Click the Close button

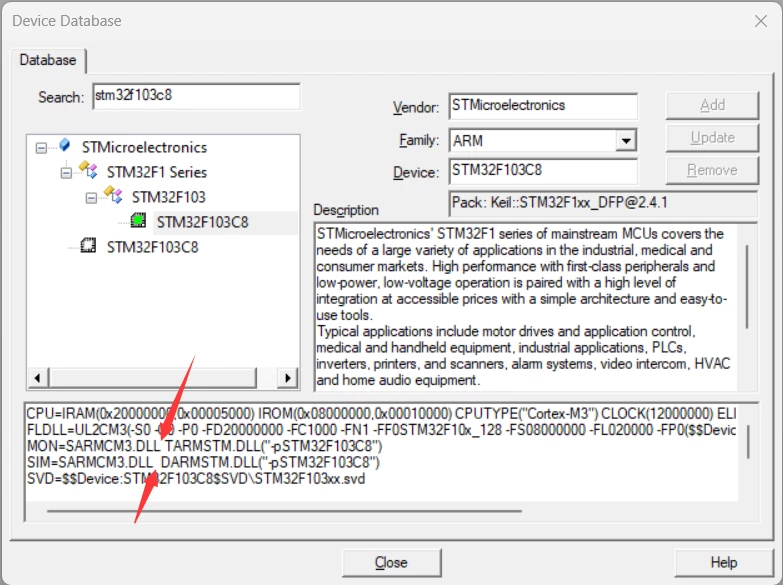click(x=392, y=563)
